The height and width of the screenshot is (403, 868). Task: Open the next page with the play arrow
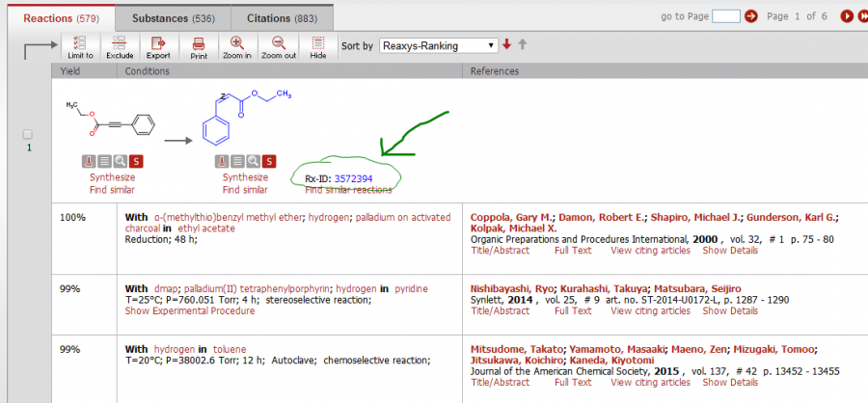(847, 16)
